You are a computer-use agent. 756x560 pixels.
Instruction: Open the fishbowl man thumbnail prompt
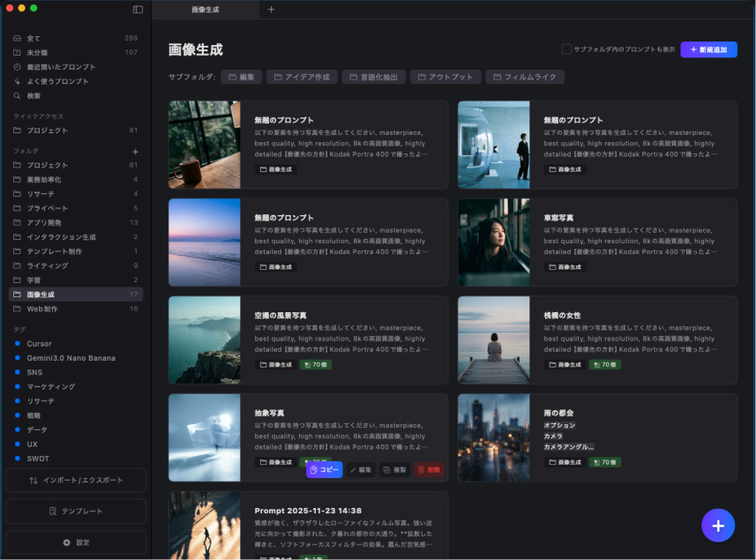pos(494,145)
